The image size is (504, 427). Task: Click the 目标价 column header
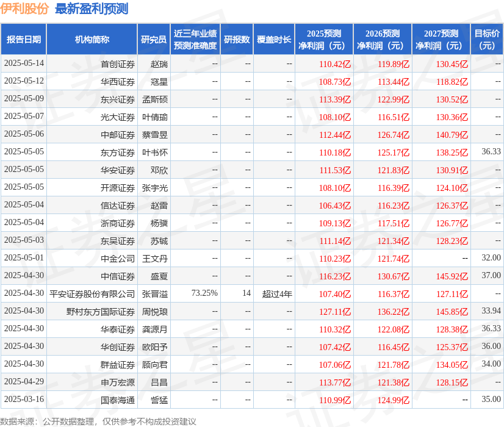click(487, 39)
